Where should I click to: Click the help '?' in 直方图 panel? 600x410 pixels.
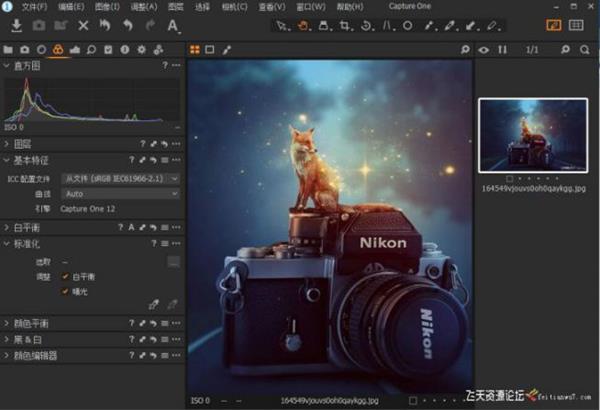point(165,65)
